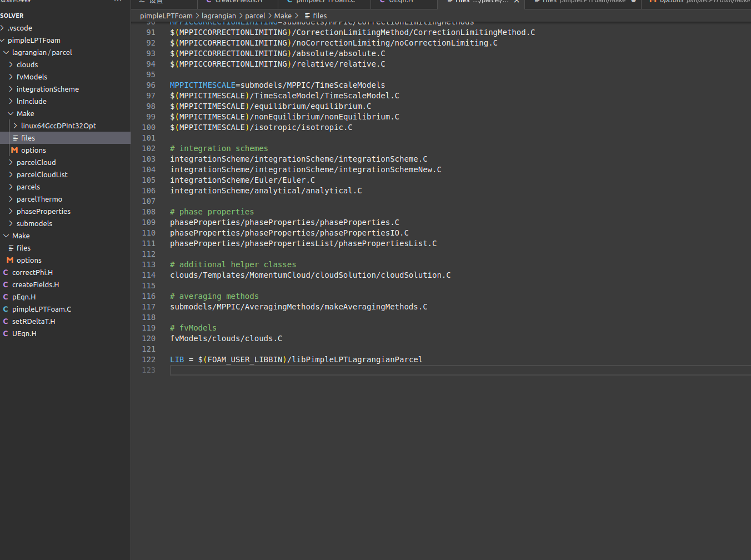The width and height of the screenshot is (751, 560).
Task: Open createFields.H from the explorer
Action: (x=36, y=284)
